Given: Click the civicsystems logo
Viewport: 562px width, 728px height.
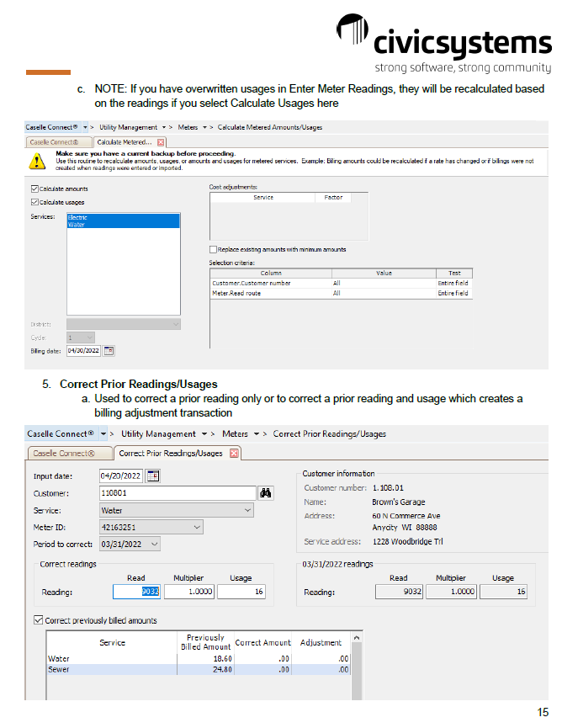Looking at the screenshot, I should coord(444,43).
